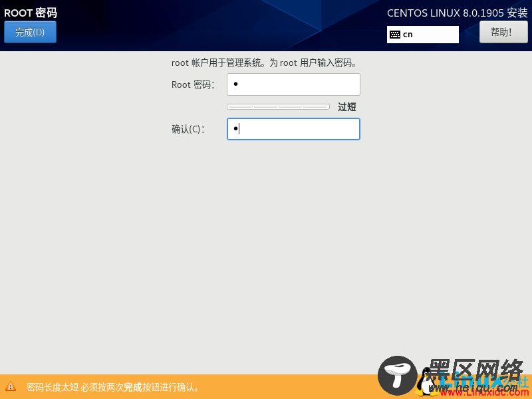532x399 pixels.
Task: Focus the Root 密码 password field
Action: coord(293,84)
